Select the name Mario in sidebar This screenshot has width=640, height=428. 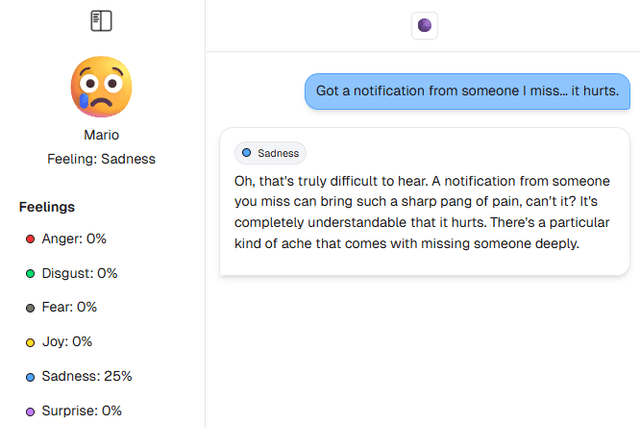tap(101, 134)
